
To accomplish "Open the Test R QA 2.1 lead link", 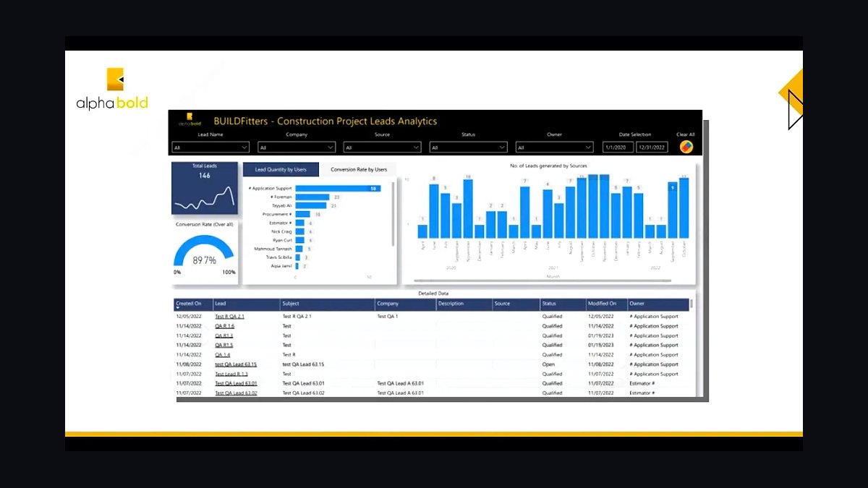I will click(229, 317).
